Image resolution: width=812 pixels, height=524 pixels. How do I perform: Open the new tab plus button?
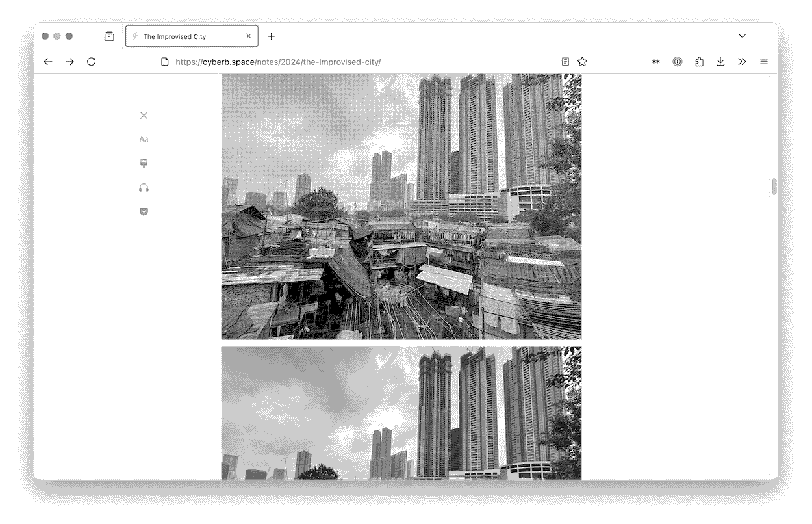point(272,36)
